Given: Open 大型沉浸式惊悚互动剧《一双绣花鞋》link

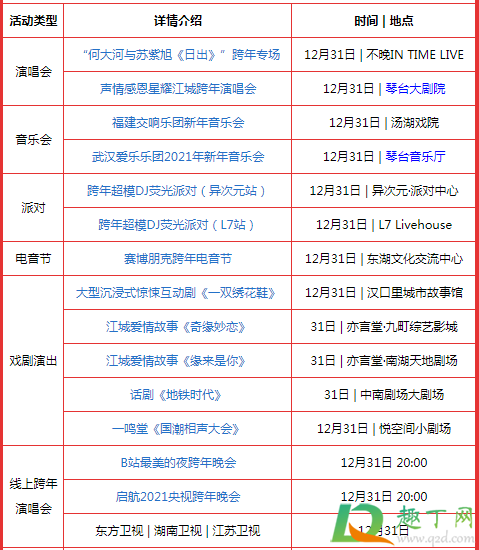Looking at the screenshot, I should 176,293.
